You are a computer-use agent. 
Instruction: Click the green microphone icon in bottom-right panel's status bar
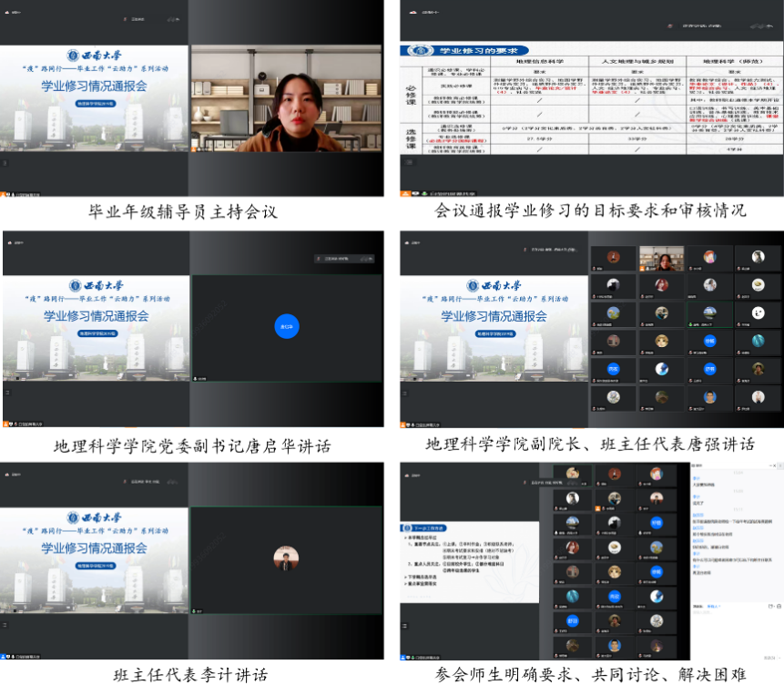pos(412,657)
